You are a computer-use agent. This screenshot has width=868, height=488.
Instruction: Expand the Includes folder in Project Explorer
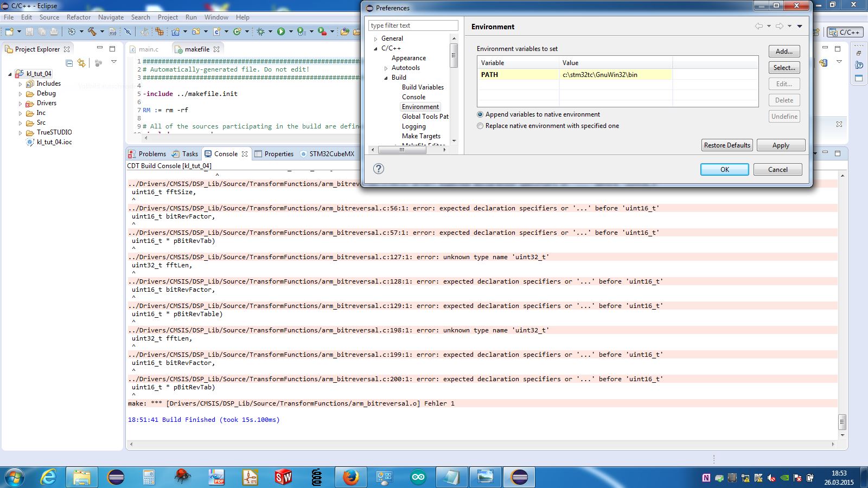(x=21, y=84)
